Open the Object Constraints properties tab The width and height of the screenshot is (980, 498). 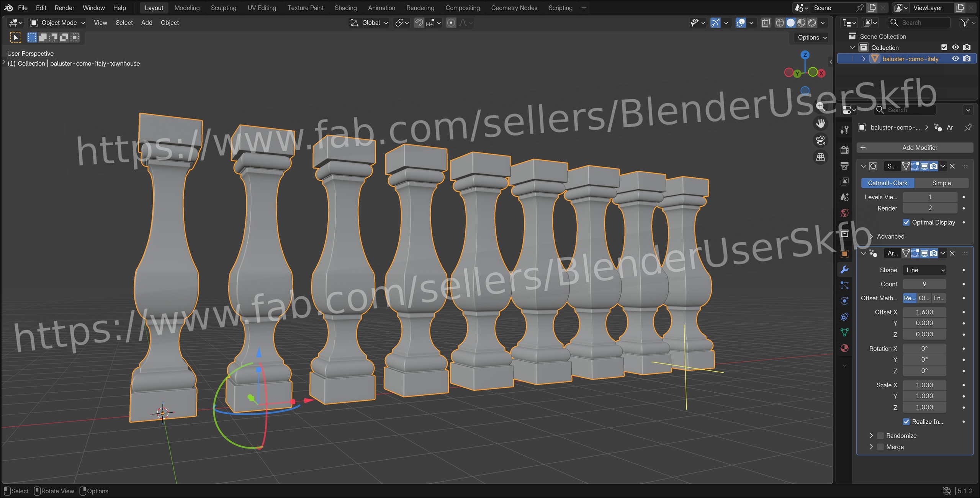point(844,316)
